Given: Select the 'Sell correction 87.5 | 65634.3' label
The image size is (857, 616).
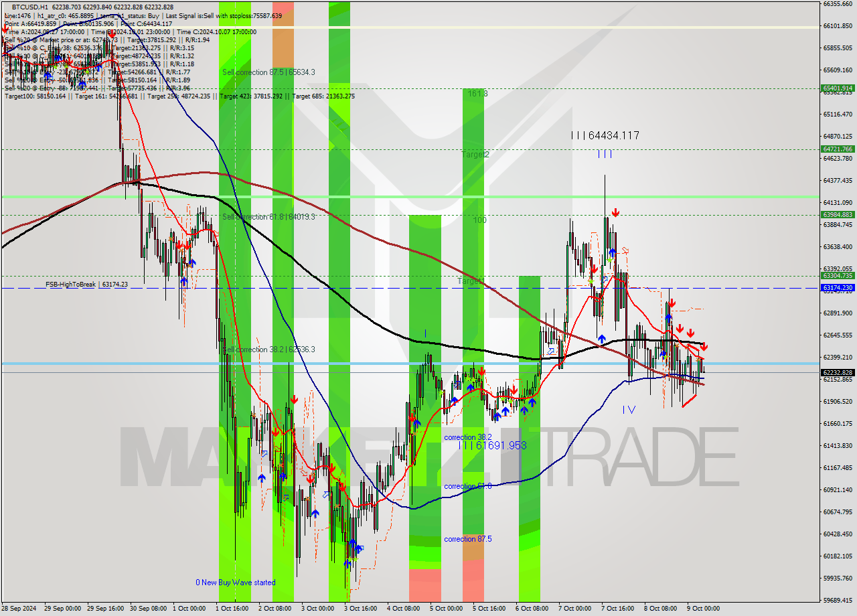Looking at the screenshot, I should point(268,72).
